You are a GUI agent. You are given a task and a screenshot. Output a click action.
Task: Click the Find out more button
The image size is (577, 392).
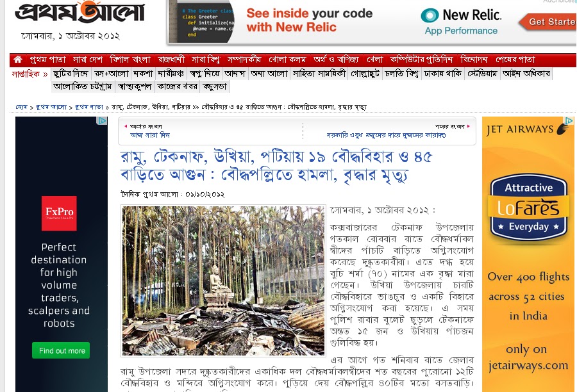61,350
